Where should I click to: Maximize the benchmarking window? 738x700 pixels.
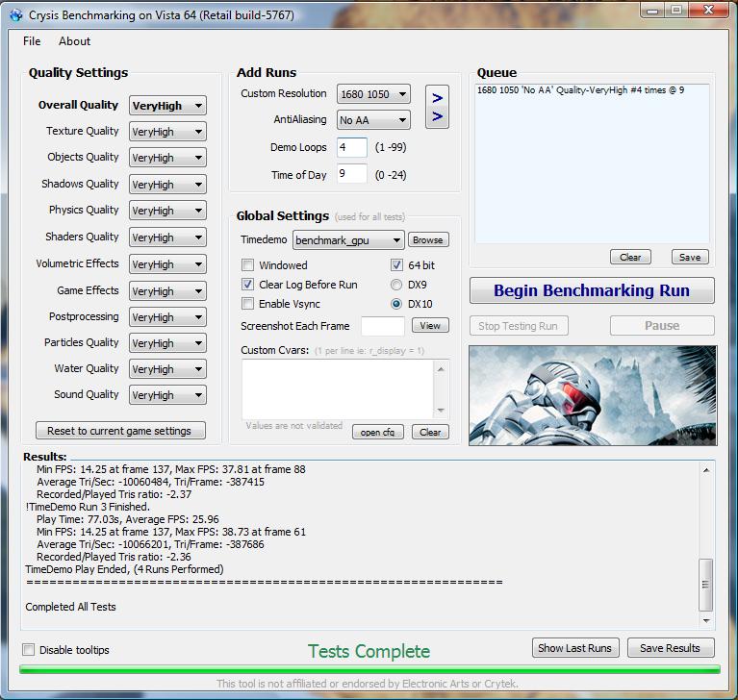click(x=676, y=11)
